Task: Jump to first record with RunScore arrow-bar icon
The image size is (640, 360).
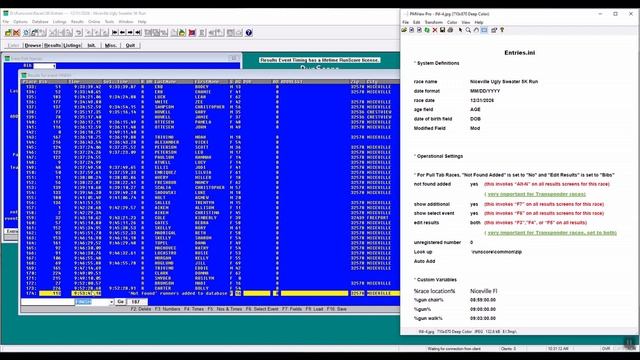Action: tap(115, 33)
